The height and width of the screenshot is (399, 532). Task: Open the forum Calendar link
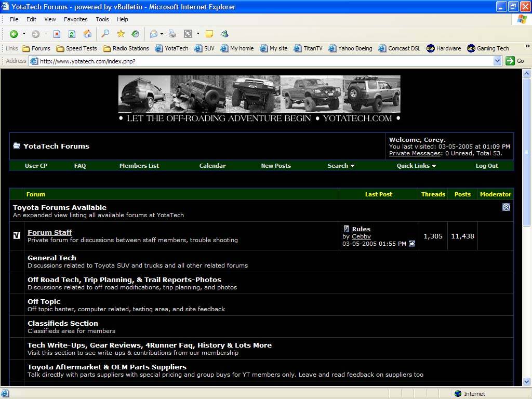[x=212, y=166]
